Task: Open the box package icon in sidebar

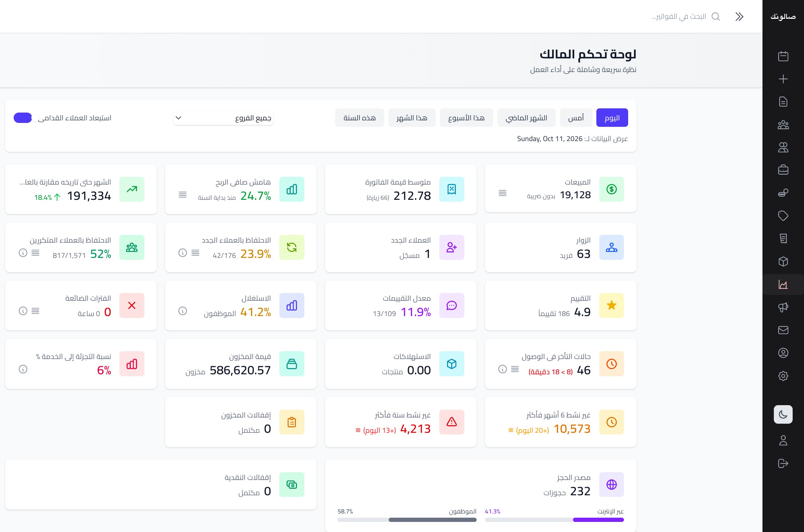Action: tap(783, 261)
